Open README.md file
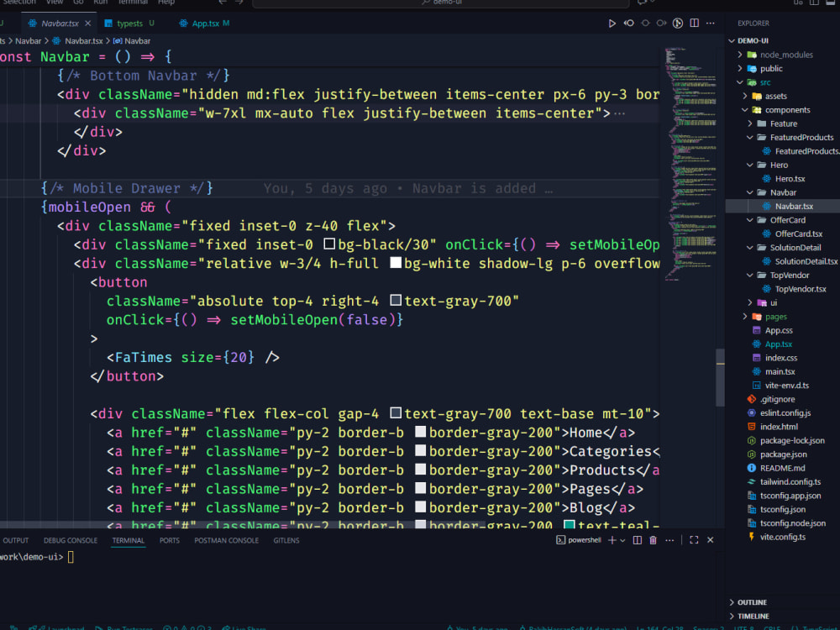 (782, 468)
